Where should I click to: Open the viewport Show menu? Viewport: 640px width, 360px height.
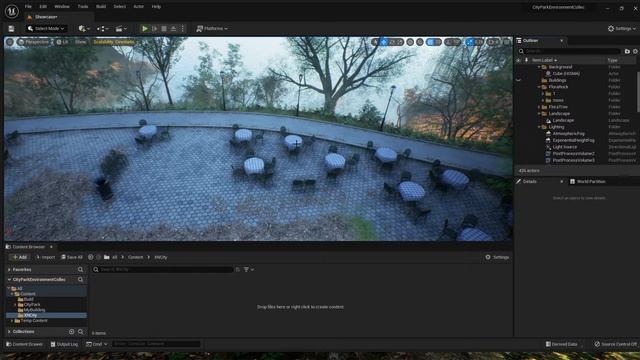click(x=80, y=42)
